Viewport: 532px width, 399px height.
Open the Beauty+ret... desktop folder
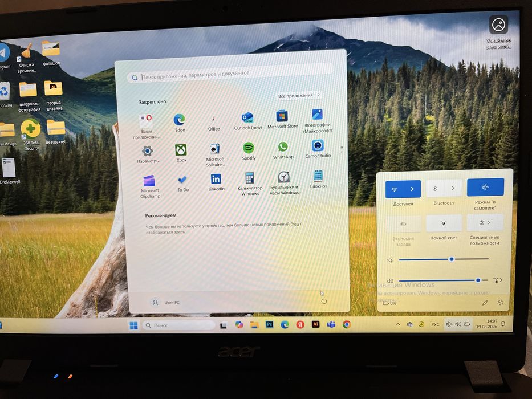coord(56,132)
